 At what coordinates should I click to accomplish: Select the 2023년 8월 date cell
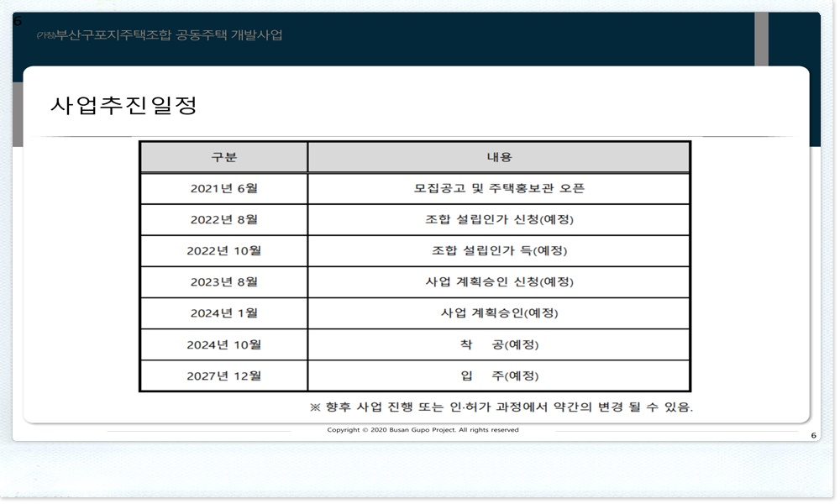224,281
